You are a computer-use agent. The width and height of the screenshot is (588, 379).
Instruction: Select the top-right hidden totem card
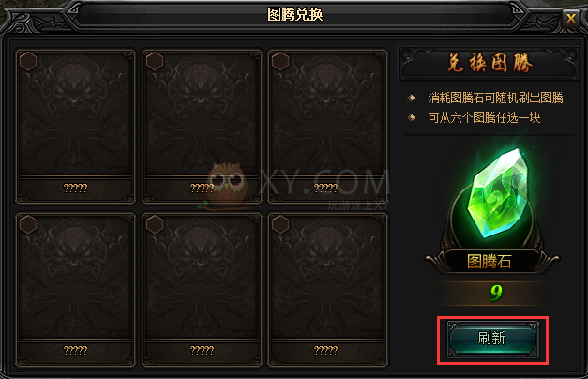click(x=327, y=127)
